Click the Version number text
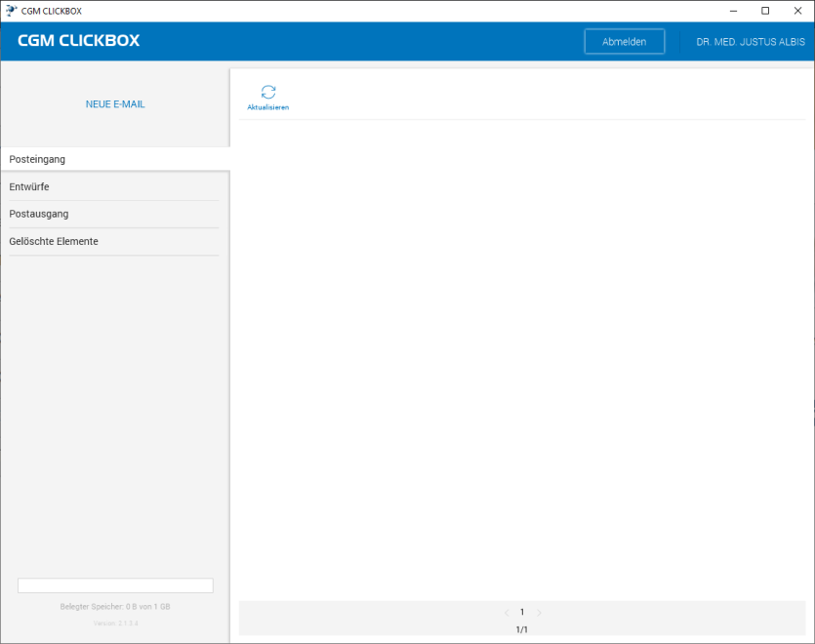The image size is (815, 644). coord(116,624)
